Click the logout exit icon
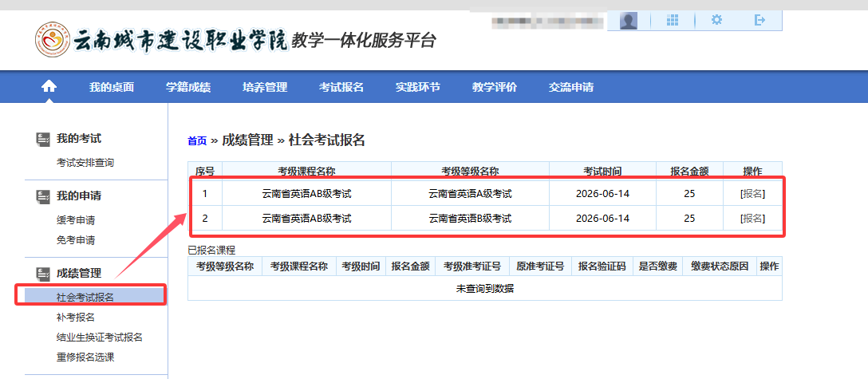Screen dimensions: 868x379 coord(759,21)
